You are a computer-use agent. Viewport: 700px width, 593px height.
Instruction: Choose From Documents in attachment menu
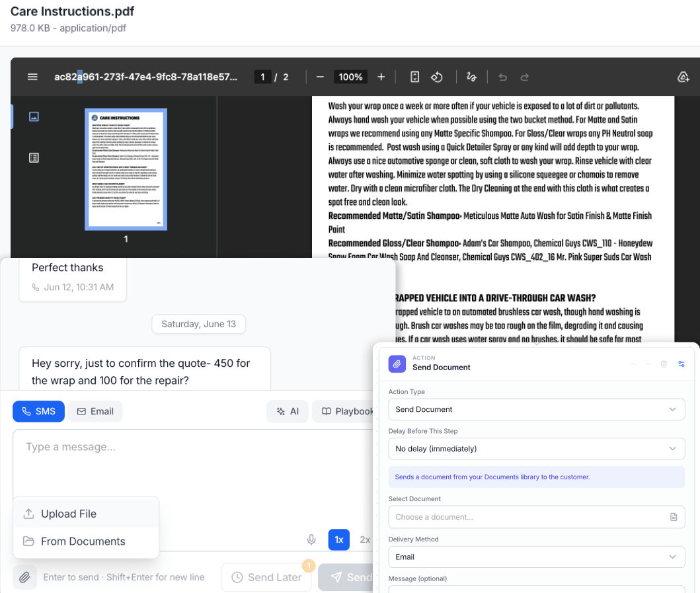(x=86, y=541)
